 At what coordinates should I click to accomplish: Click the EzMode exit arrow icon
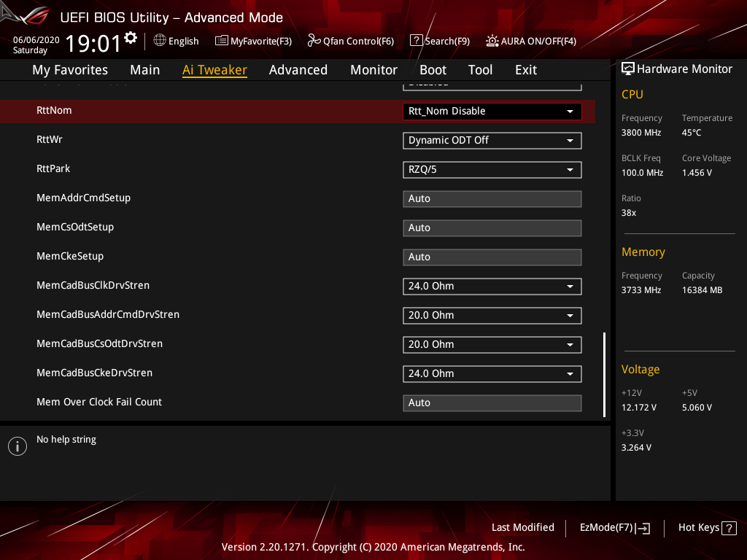[643, 528]
